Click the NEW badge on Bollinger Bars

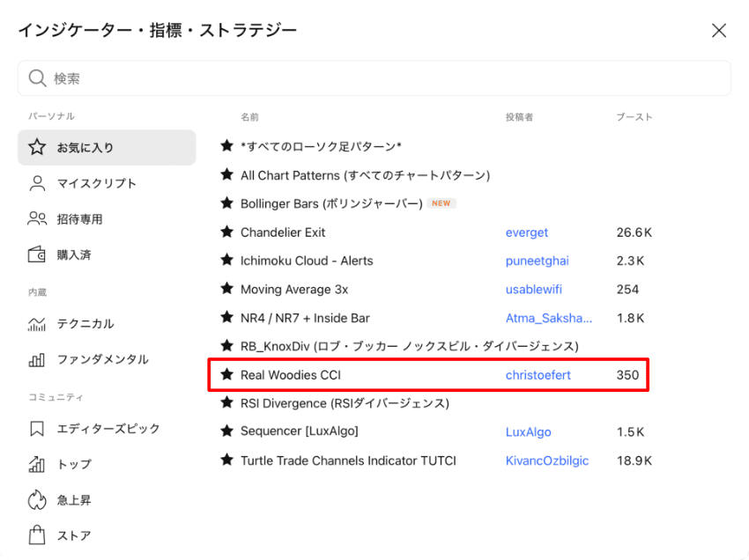441,203
